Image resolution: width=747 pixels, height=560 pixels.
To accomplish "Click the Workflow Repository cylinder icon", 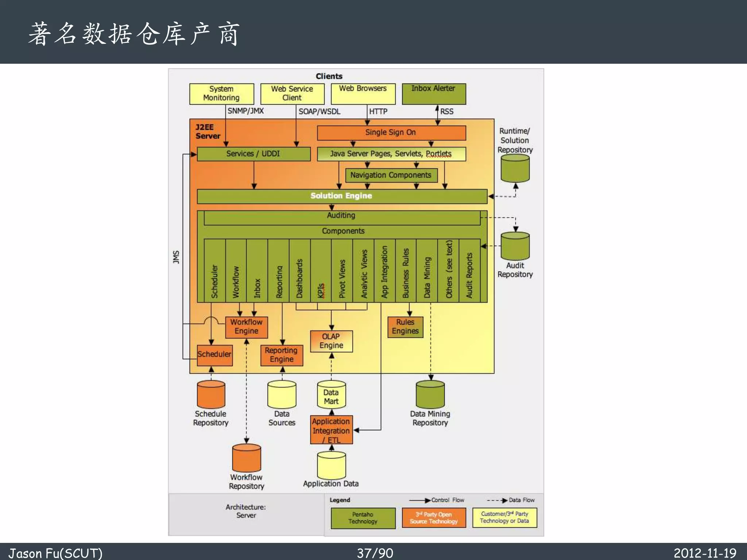I will 246,458.
